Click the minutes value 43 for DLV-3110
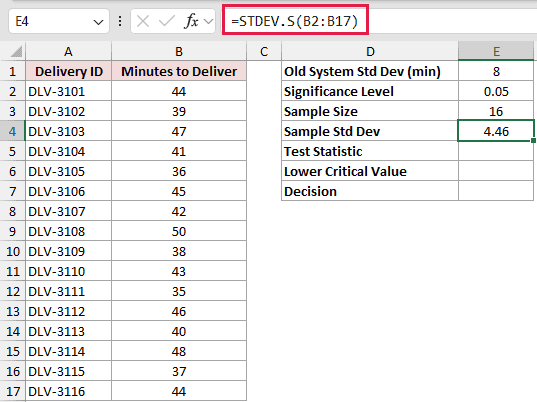The width and height of the screenshot is (537, 402). click(x=179, y=272)
